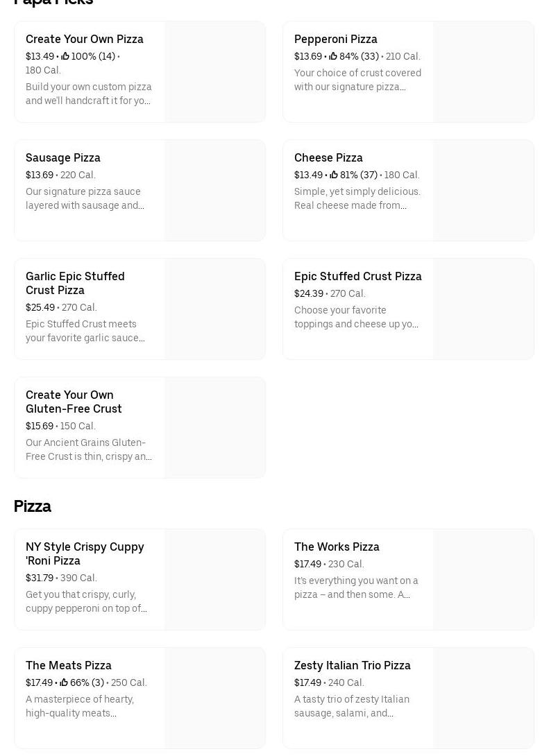Click the Cheese Pizza image thumbnail
Viewport: 558px width, 756px height.
tap(483, 191)
